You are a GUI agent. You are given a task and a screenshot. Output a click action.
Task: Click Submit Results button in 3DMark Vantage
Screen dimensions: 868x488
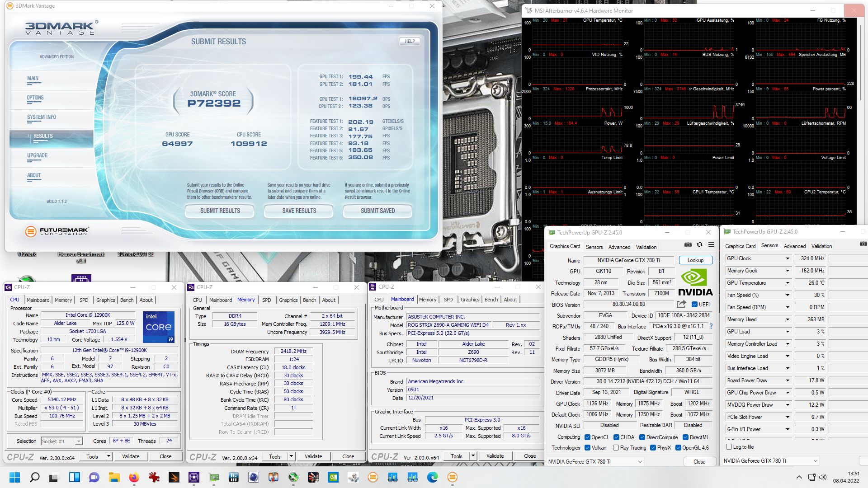(220, 211)
